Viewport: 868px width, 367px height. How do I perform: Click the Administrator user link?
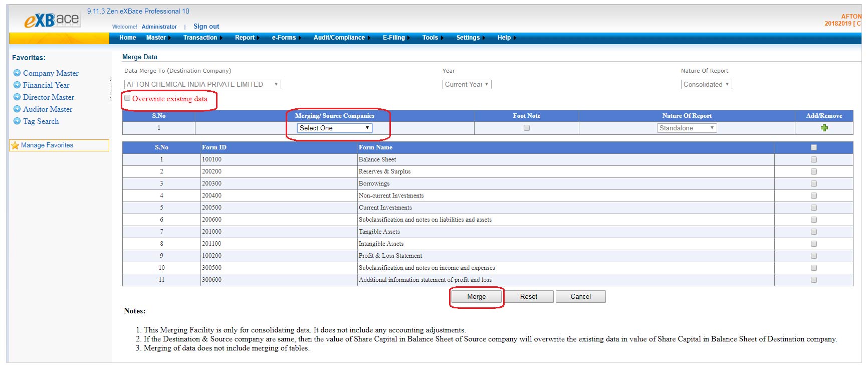[x=159, y=27]
